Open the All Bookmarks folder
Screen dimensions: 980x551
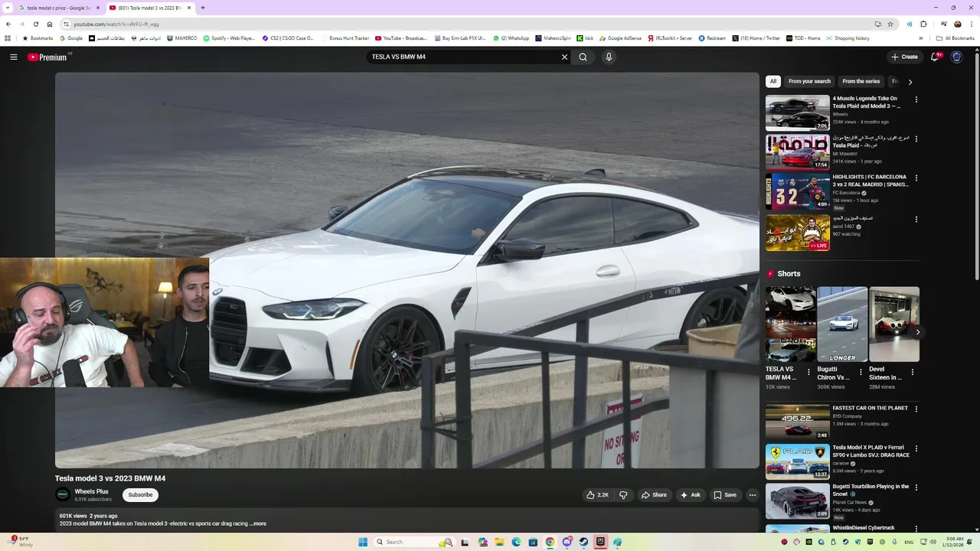(x=955, y=38)
